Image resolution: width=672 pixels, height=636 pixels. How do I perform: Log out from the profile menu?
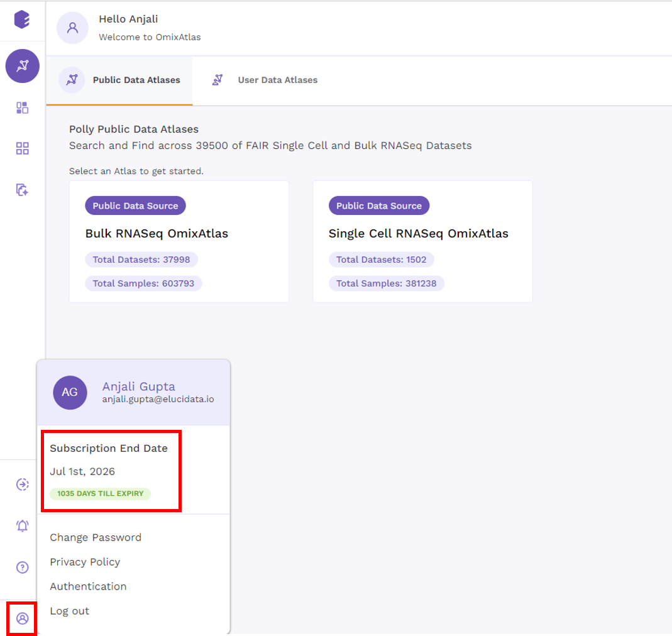pyautogui.click(x=69, y=611)
